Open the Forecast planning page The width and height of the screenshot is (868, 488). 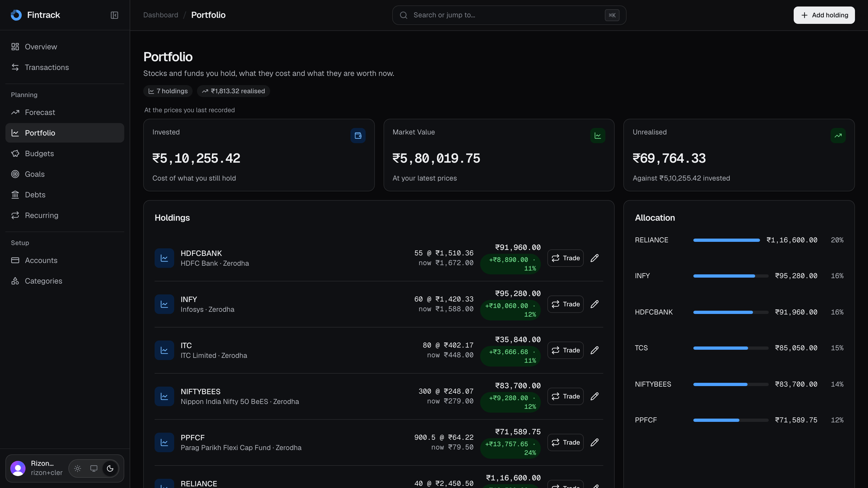pos(65,113)
